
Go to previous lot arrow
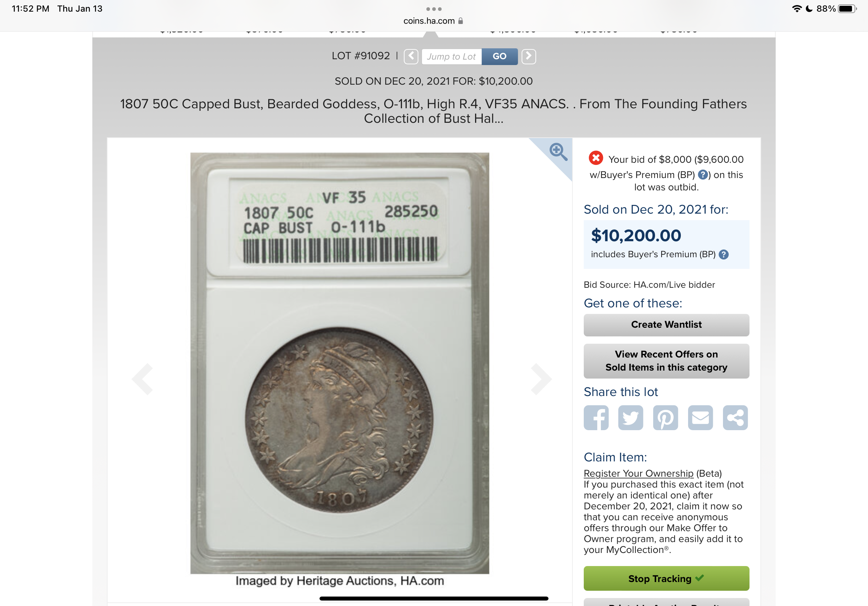tap(411, 56)
